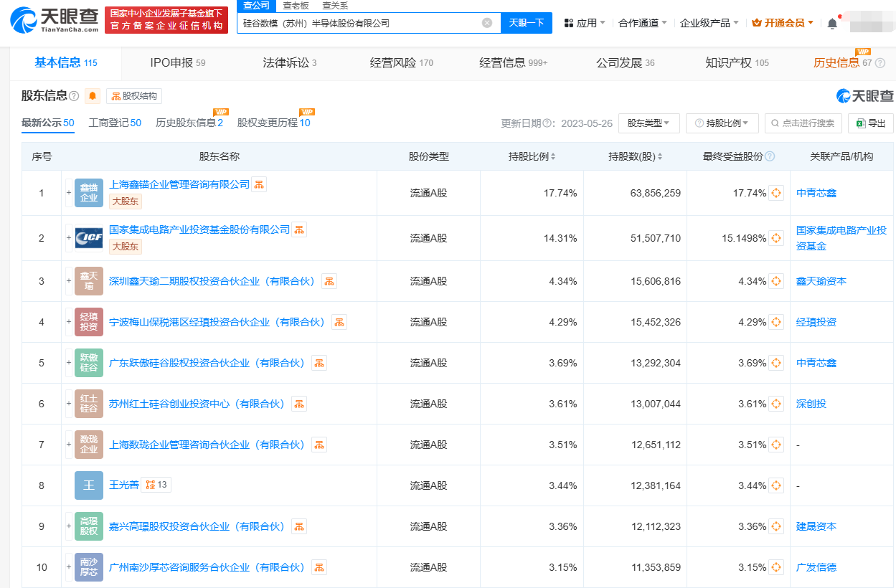Click the 天眼一下 search button

coord(527,23)
